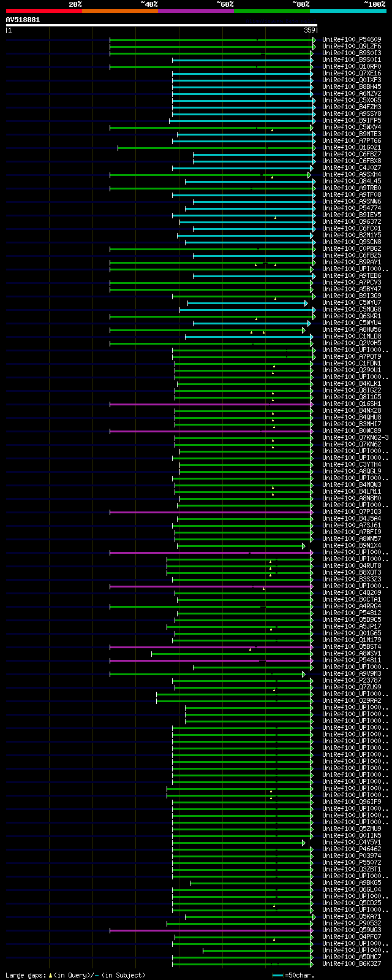Select hit label UniRef100_B9RAY1

click(x=352, y=262)
